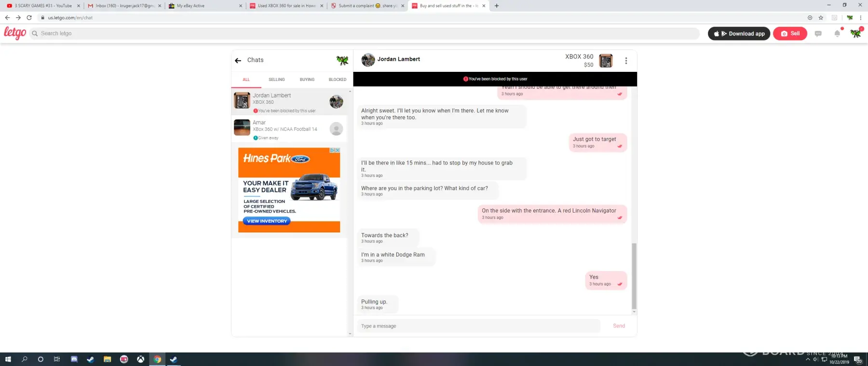
Task: Bookmark this page with the star icon
Action: (x=821, y=18)
